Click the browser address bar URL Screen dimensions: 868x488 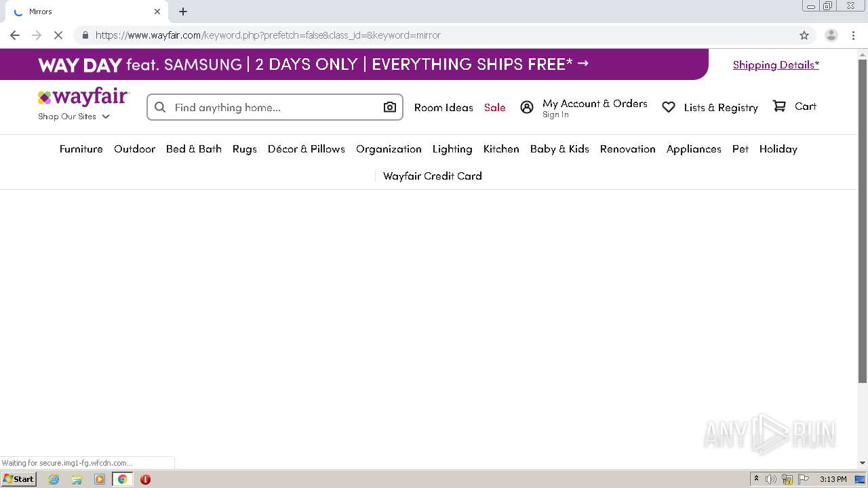(268, 35)
